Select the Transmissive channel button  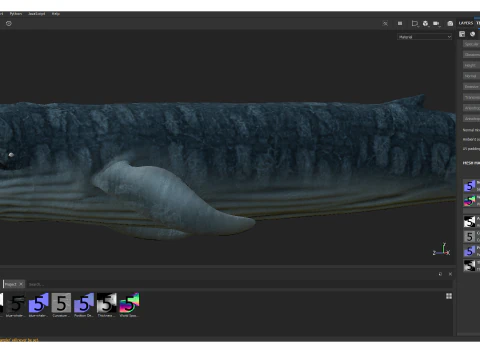pyautogui.click(x=471, y=97)
